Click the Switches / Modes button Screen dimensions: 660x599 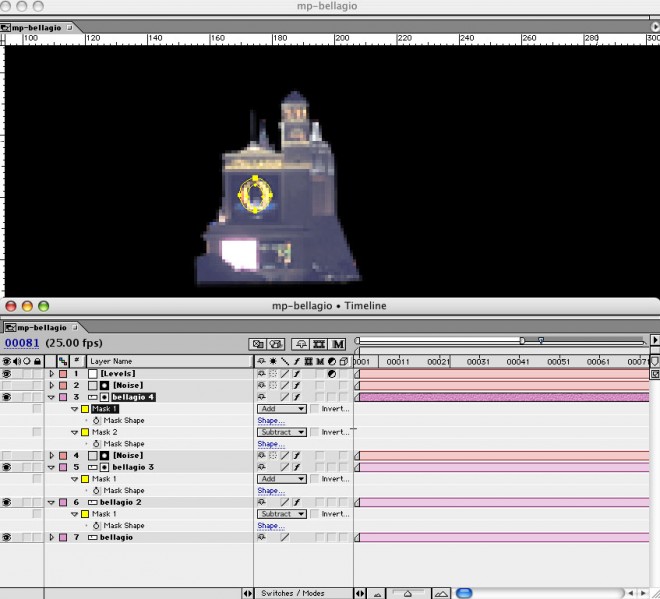(291, 593)
